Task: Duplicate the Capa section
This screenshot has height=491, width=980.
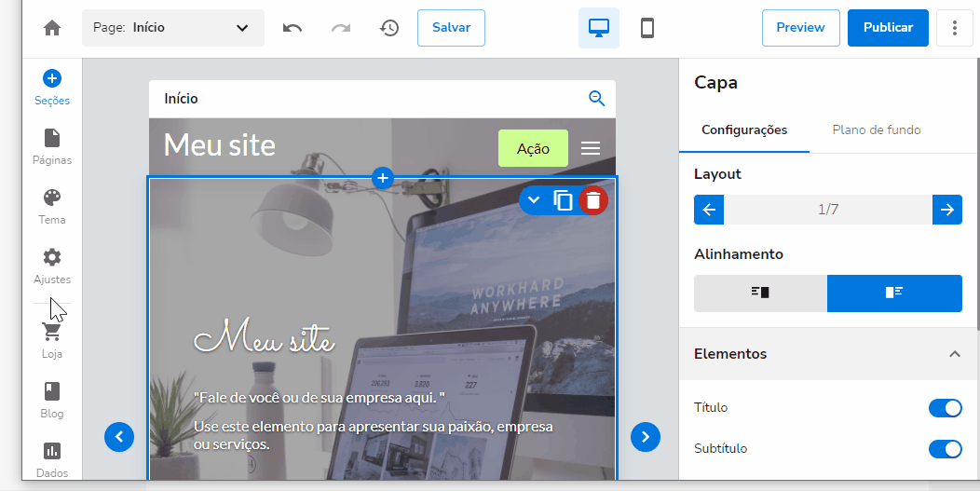Action: pyautogui.click(x=563, y=200)
